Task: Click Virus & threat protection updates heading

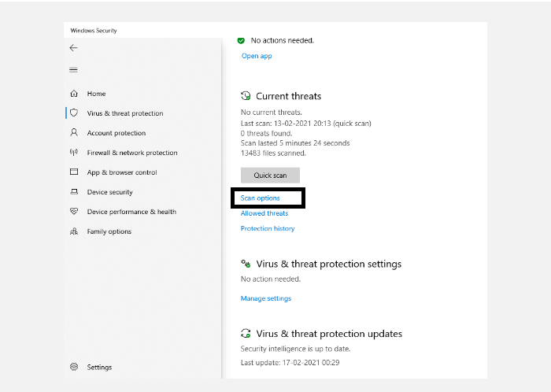Action: (329, 333)
